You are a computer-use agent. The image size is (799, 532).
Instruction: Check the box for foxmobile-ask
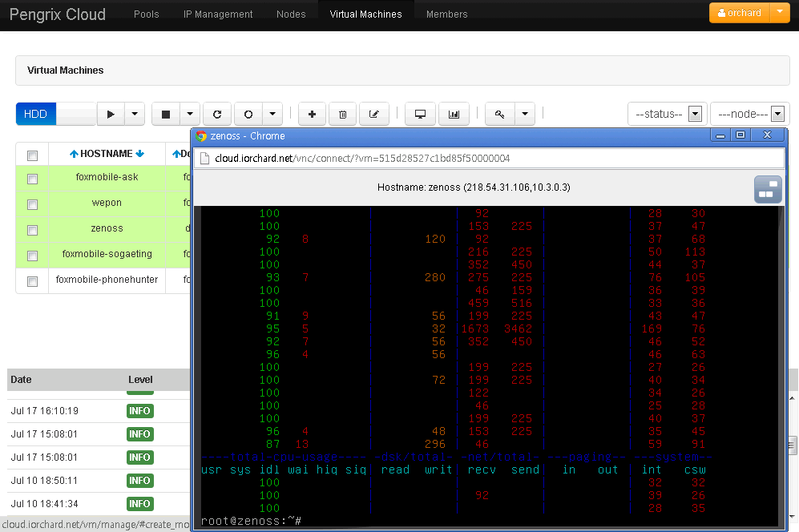click(x=32, y=179)
